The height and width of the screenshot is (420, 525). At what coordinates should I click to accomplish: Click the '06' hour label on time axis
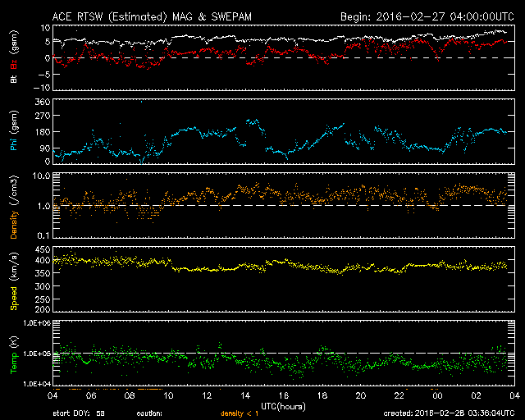point(91,395)
